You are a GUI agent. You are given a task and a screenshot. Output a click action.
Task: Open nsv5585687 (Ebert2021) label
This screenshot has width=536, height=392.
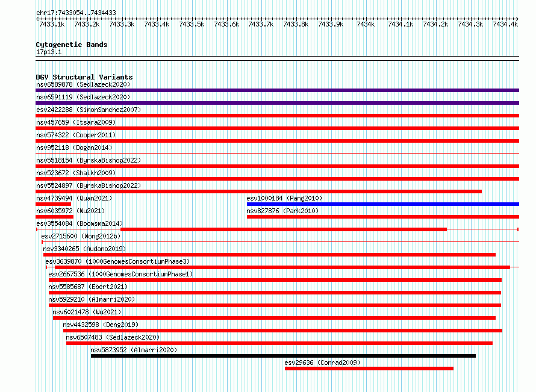[x=88, y=287]
